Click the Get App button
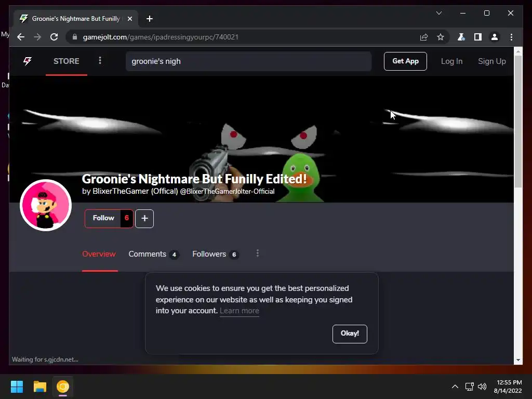532x399 pixels. coord(405,61)
